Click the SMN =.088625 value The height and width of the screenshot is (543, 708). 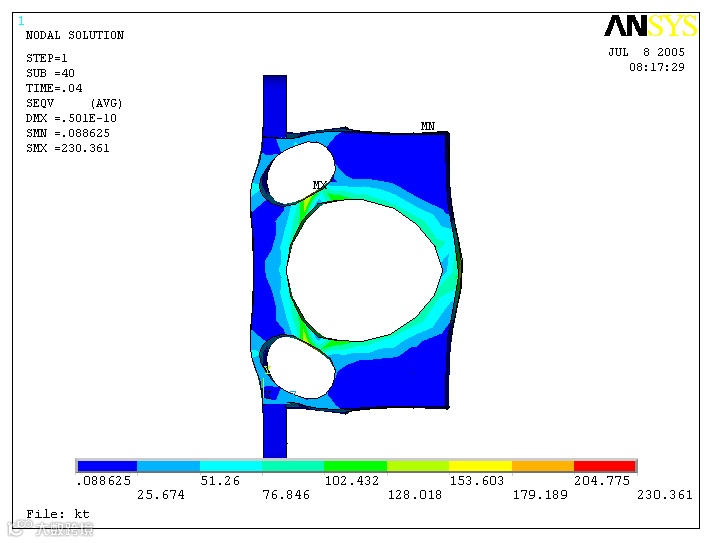(x=68, y=133)
